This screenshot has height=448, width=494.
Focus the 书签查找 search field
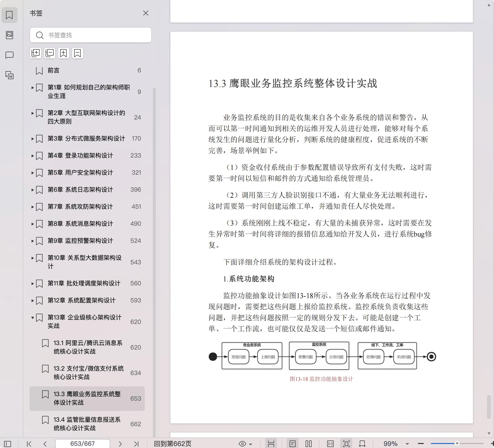[x=91, y=35]
